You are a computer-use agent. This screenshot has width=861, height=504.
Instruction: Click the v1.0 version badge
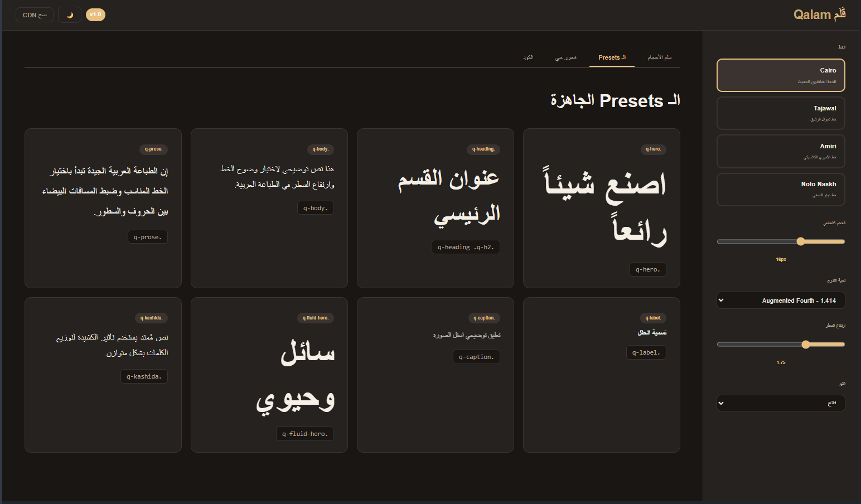point(95,15)
